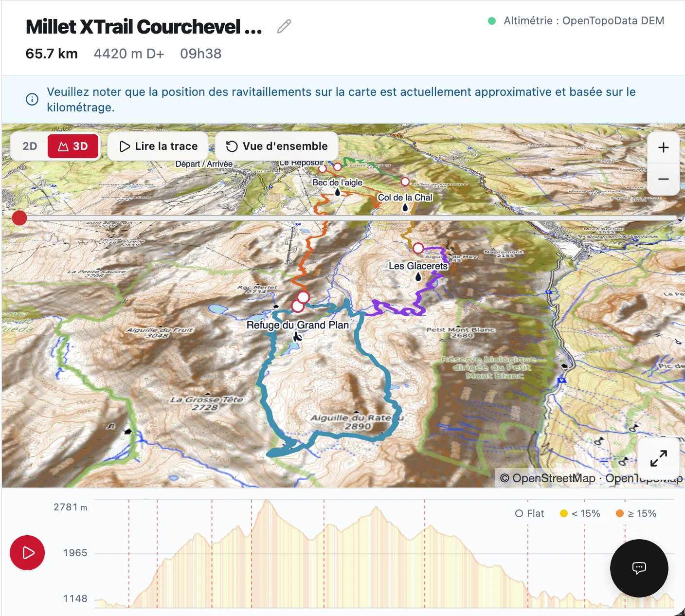Click the highest peak on elevation profile

tap(266, 501)
